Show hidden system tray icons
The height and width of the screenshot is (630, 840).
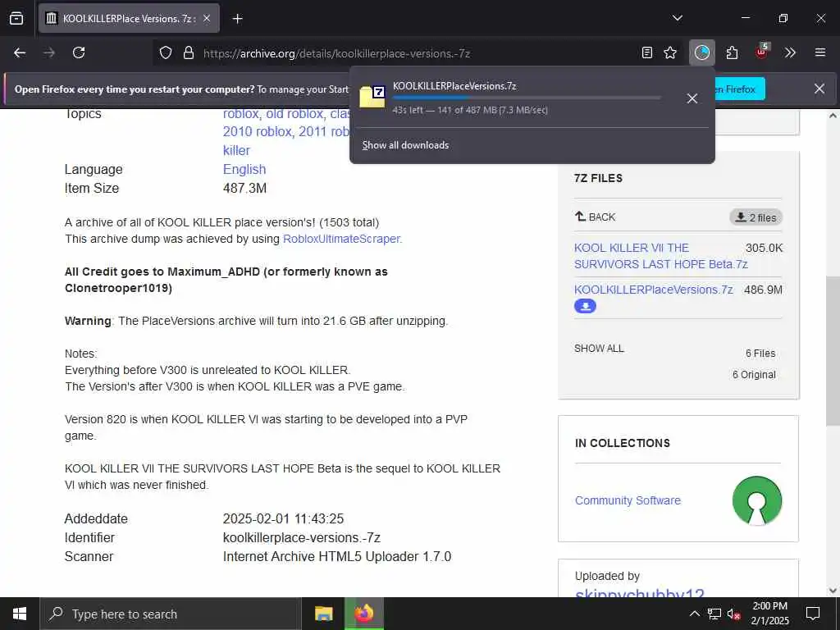(x=694, y=614)
